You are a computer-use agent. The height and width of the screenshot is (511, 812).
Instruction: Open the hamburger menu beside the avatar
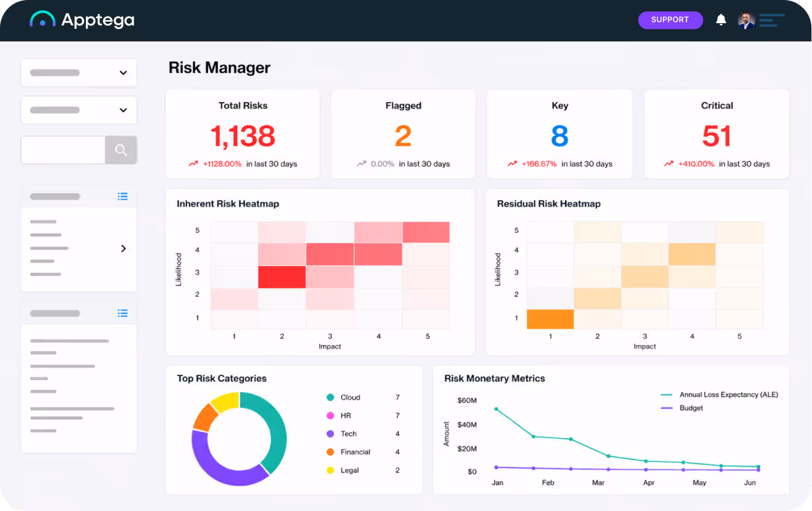point(772,20)
